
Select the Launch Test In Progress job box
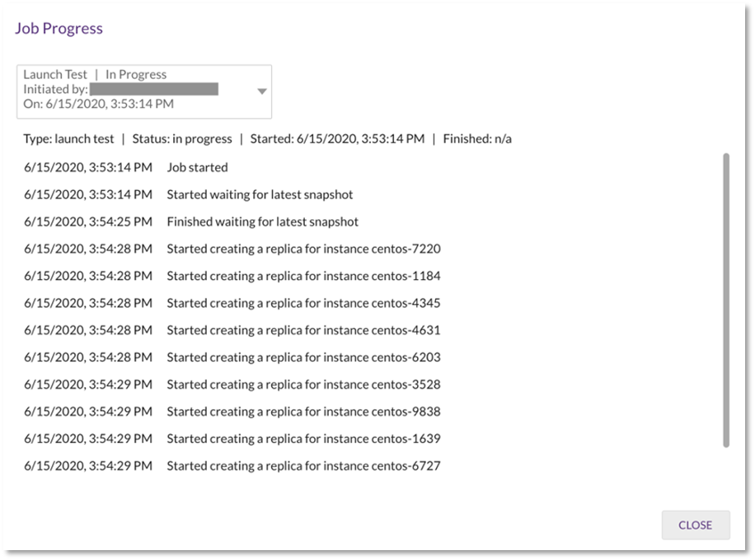pos(144,91)
